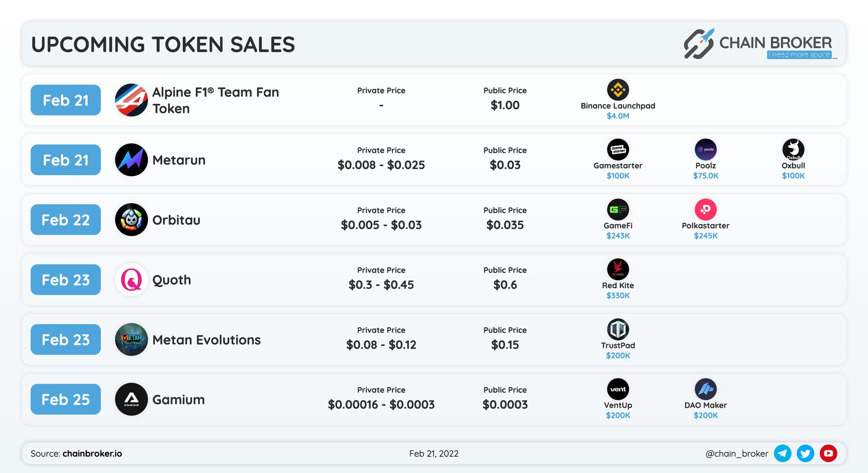
Task: Open the YouTube social icon
Action: (828, 453)
